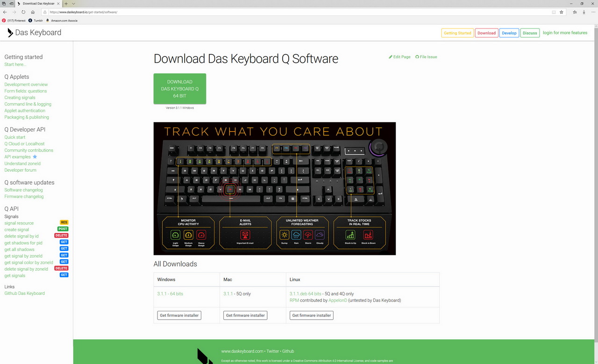This screenshot has width=598, height=364.
Task: Go back with browser back arrow
Action: point(5,12)
